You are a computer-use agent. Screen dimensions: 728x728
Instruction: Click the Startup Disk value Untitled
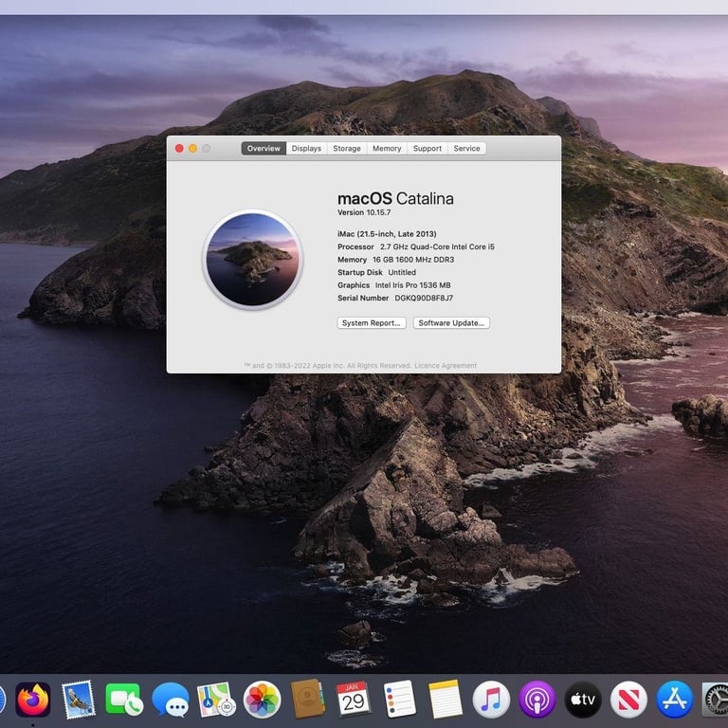tap(402, 273)
